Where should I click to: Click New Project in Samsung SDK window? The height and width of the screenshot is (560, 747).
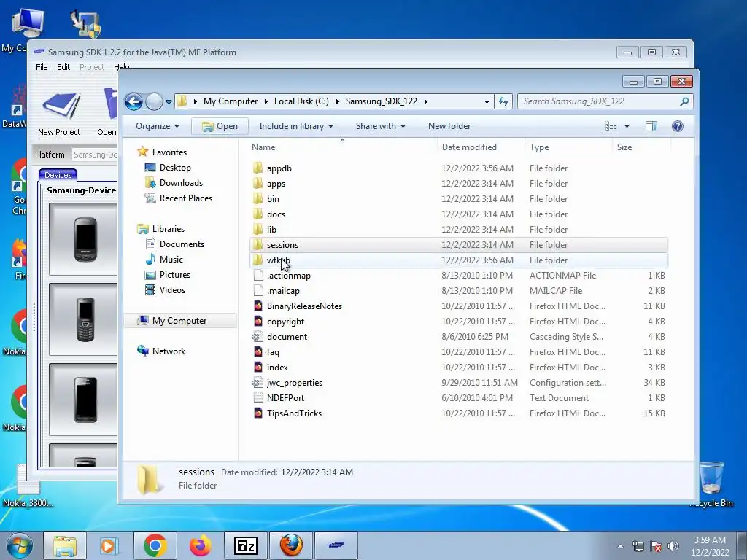pyautogui.click(x=59, y=113)
